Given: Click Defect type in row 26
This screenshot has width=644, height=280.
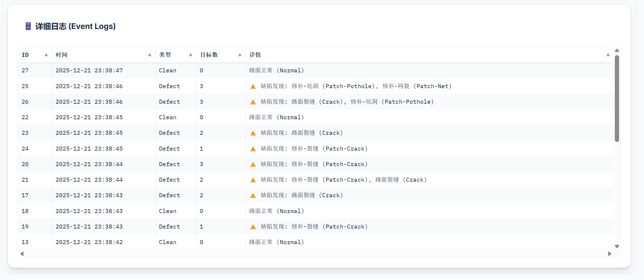Looking at the screenshot, I should pos(170,102).
